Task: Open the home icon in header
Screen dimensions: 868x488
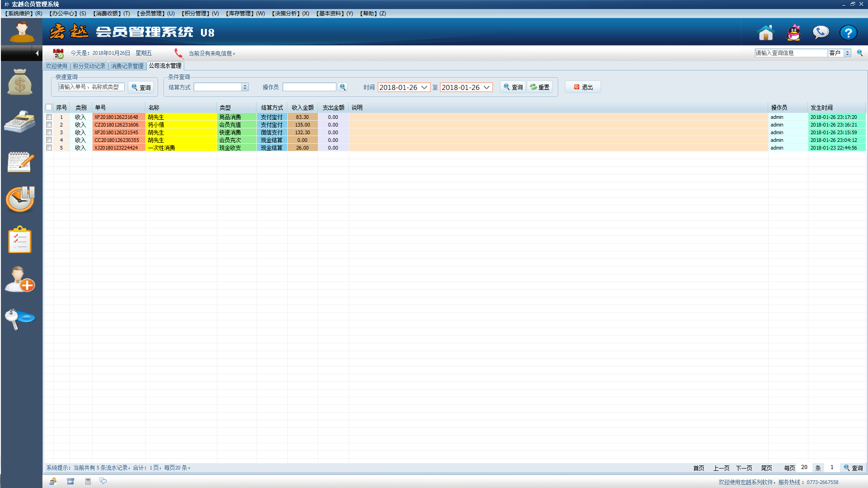Action: [765, 33]
